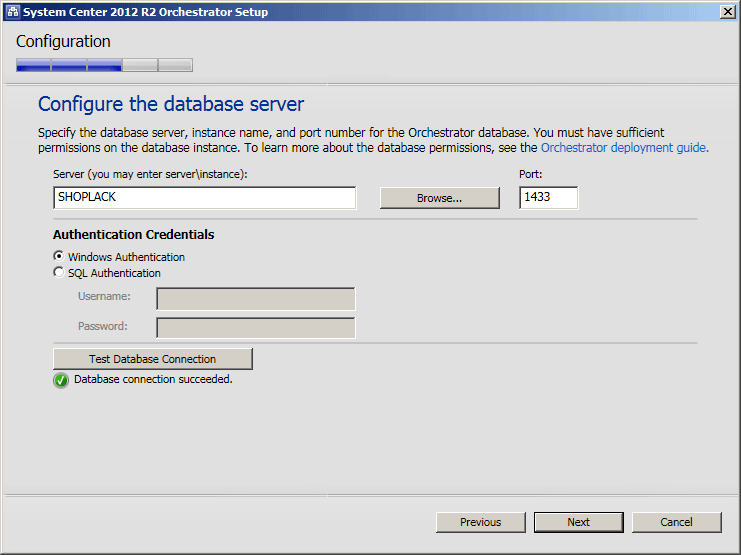Click the green success checkmark icon
741x555 pixels.
[61, 380]
